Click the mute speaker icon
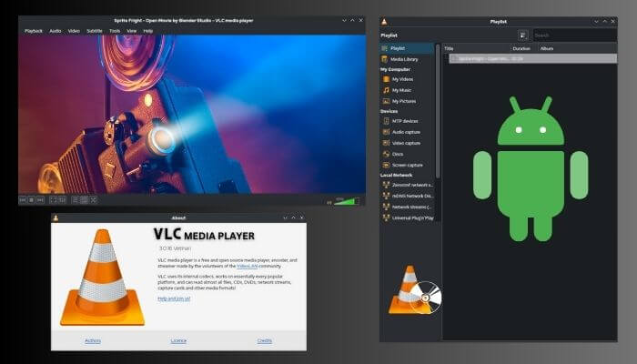This screenshot has width=637, height=364. [x=329, y=201]
